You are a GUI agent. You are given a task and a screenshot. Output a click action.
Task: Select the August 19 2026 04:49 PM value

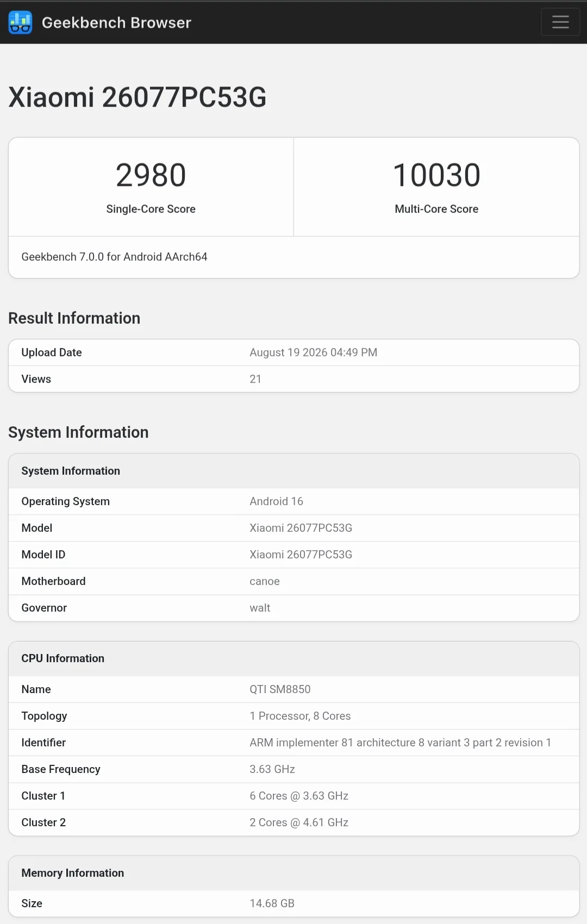[x=314, y=353]
